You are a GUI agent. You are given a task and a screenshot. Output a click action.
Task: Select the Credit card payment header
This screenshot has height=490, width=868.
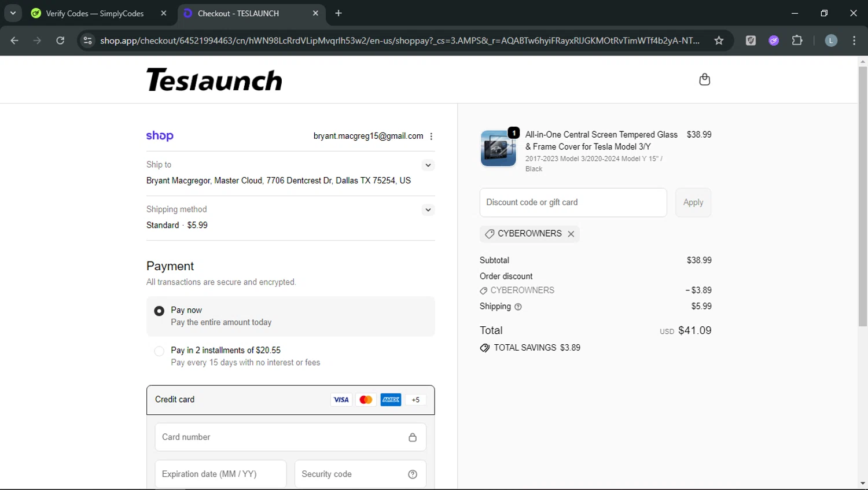point(290,400)
